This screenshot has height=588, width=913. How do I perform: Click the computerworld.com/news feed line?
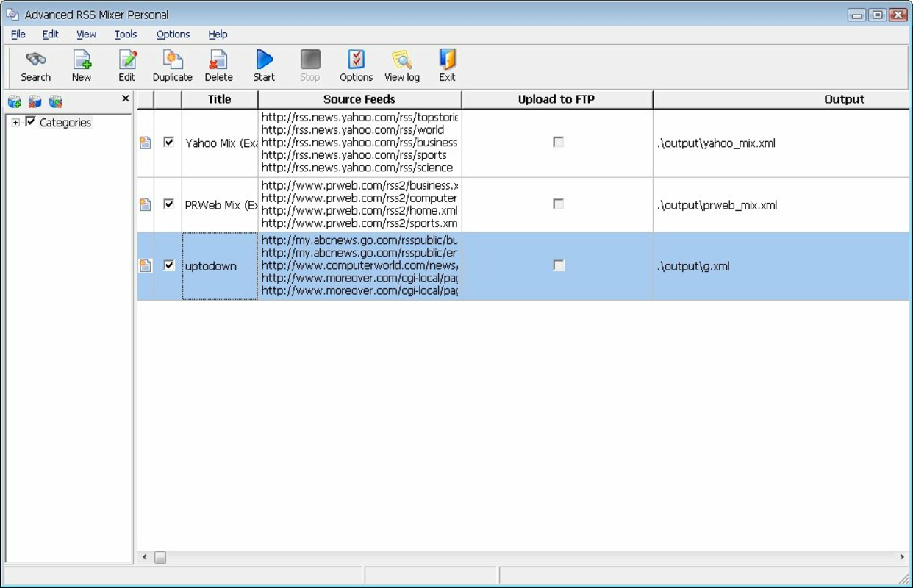click(x=359, y=265)
